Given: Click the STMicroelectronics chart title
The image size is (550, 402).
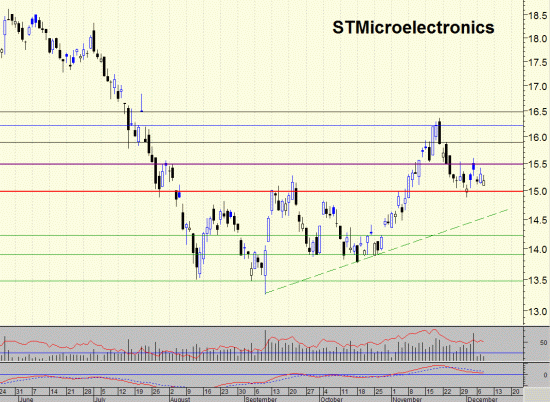Looking at the screenshot, I should [413, 27].
